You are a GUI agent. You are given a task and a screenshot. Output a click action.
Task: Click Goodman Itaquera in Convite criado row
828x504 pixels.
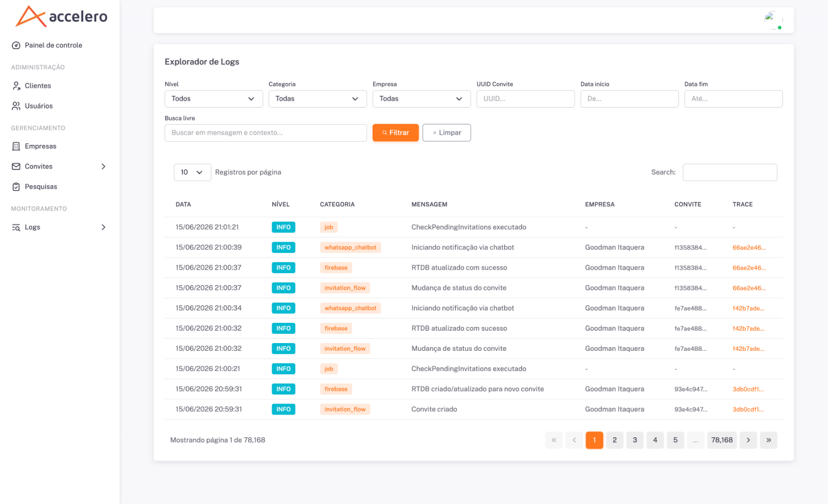[615, 409]
